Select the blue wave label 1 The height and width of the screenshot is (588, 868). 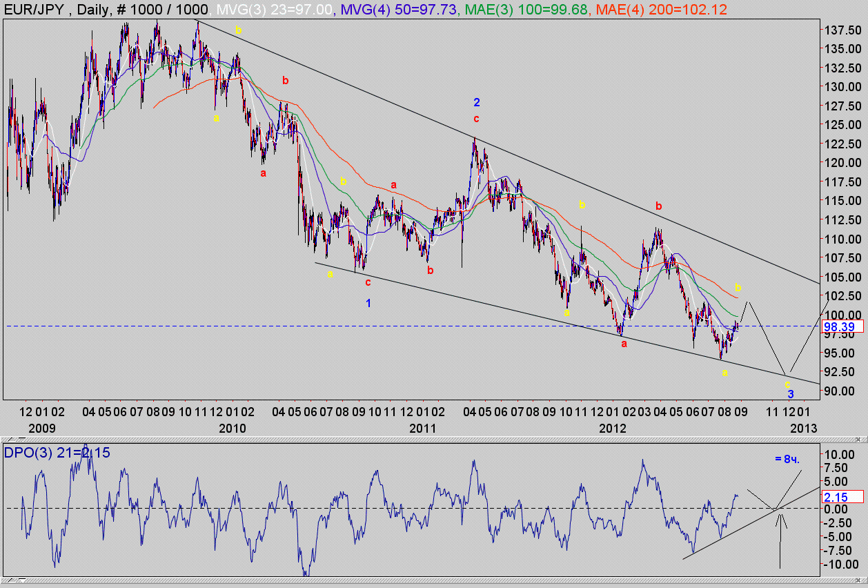[x=368, y=302]
